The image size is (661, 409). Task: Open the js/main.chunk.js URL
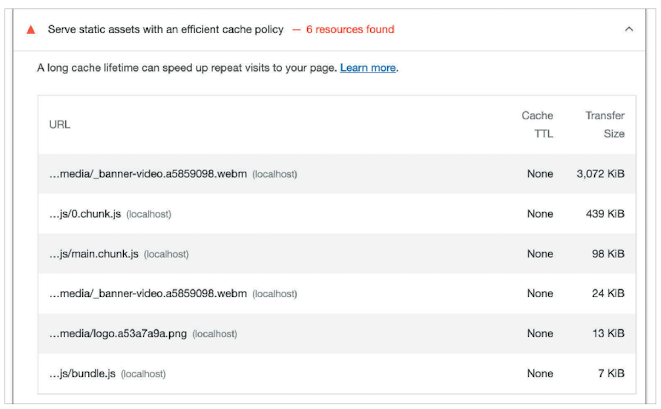point(94,254)
